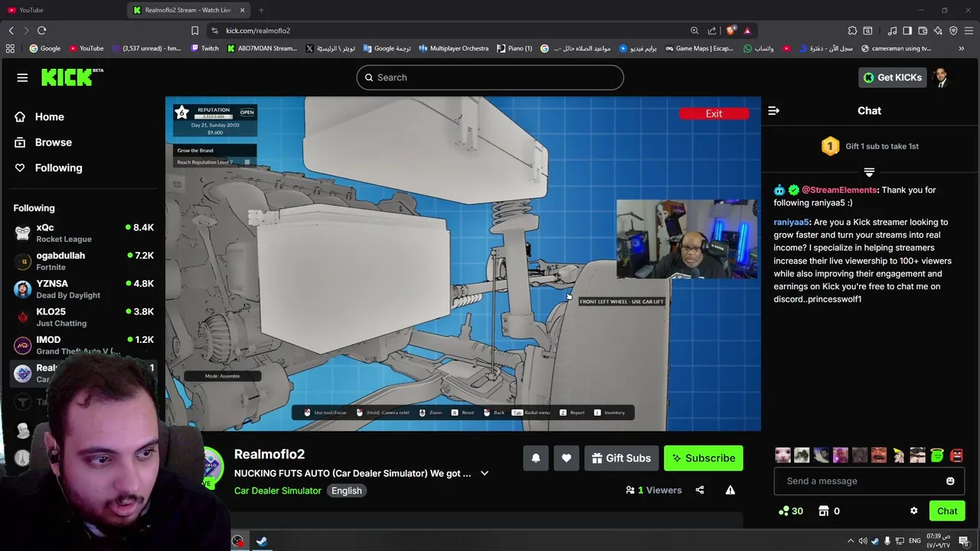This screenshot has width=980, height=551.
Task: Go back in browser history
Action: (x=11, y=31)
